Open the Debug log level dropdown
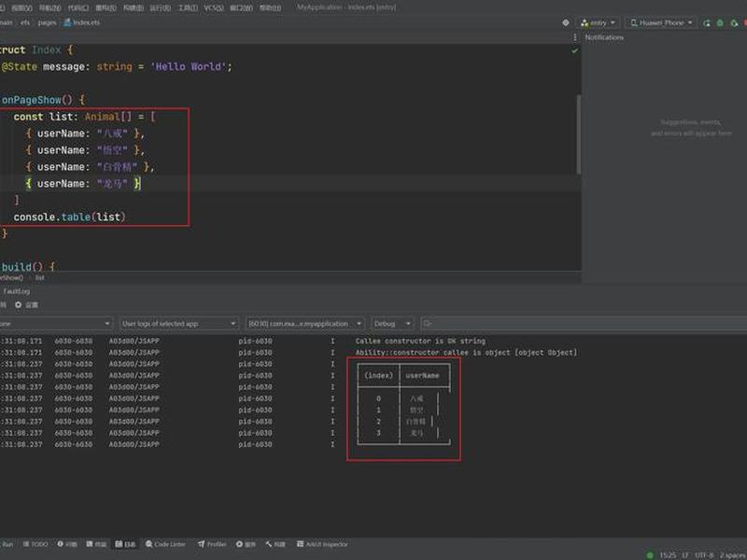747x560 pixels. 392,324
